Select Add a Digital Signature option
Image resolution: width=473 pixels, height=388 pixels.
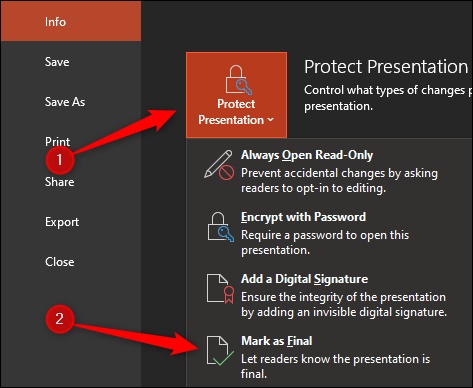pyautogui.click(x=304, y=279)
